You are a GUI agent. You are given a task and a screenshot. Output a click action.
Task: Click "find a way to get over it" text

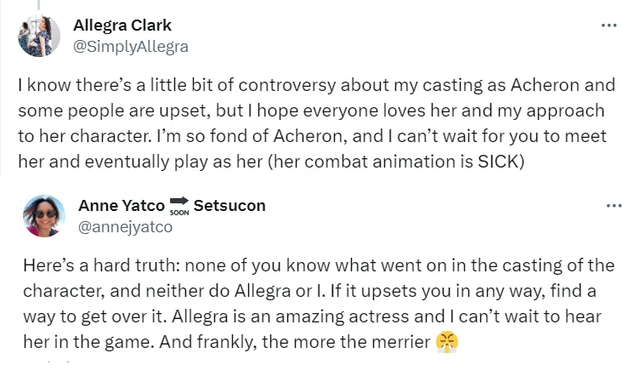tap(310, 304)
